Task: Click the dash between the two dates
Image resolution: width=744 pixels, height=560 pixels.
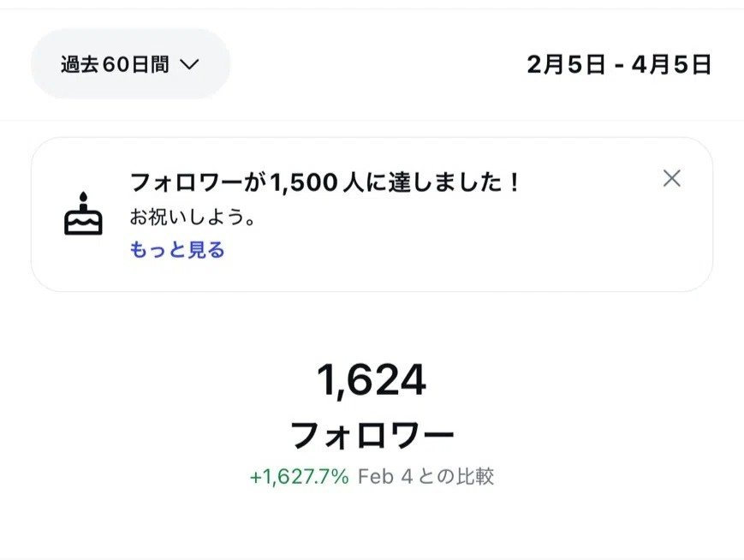Action: pos(618,66)
